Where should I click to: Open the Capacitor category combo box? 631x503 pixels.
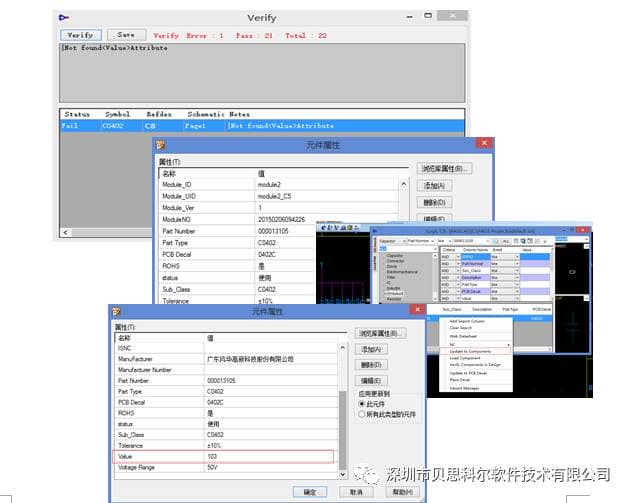tap(392, 241)
